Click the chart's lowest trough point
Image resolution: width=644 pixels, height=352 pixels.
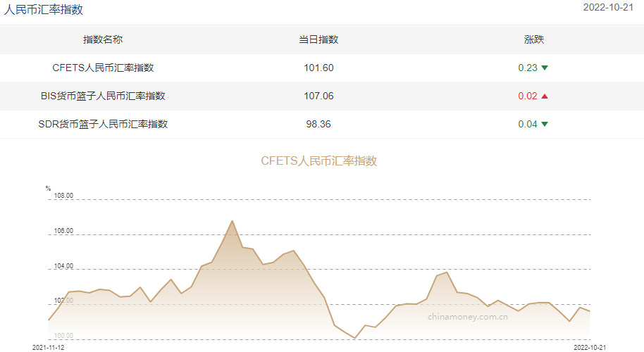[x=355, y=338]
